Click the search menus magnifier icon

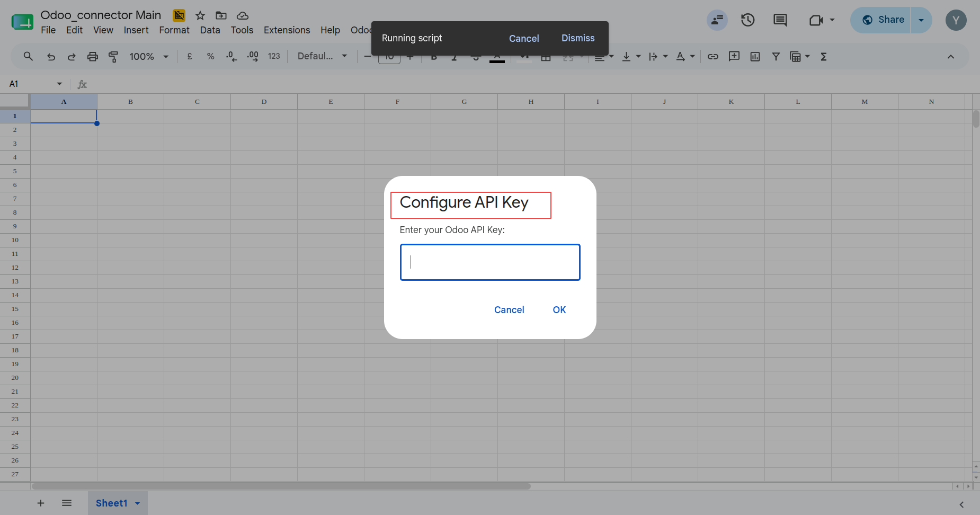click(28, 56)
